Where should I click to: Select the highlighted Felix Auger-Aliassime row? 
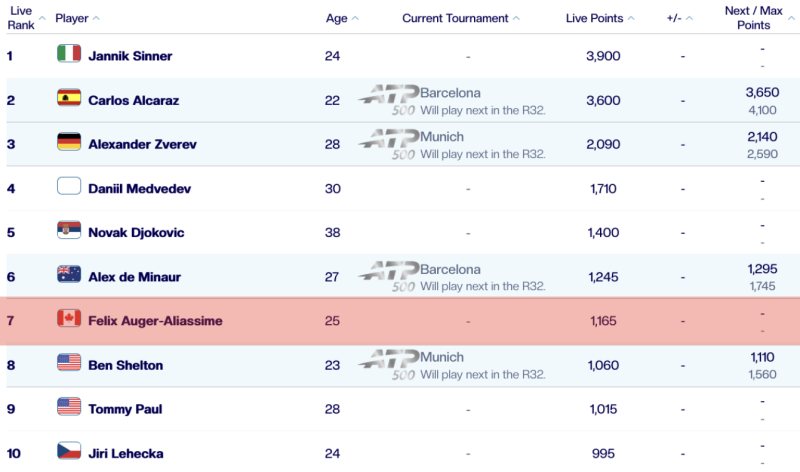click(400, 321)
